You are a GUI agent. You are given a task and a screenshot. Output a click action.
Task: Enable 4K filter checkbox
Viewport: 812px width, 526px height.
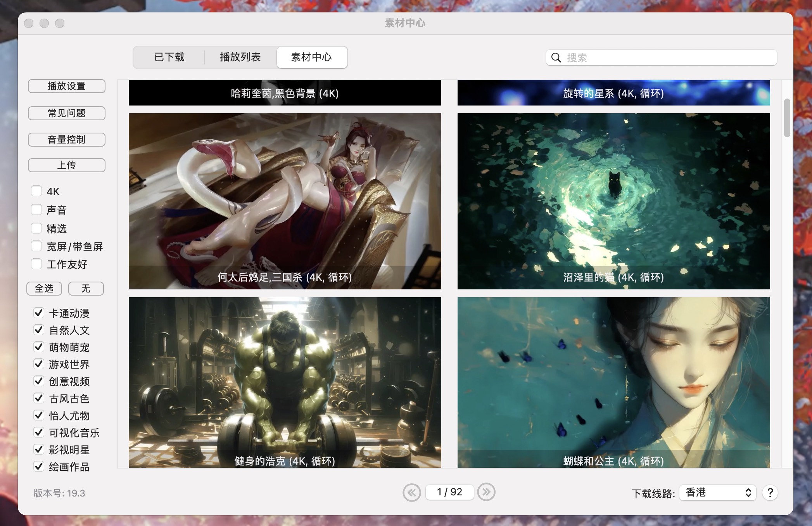point(37,190)
